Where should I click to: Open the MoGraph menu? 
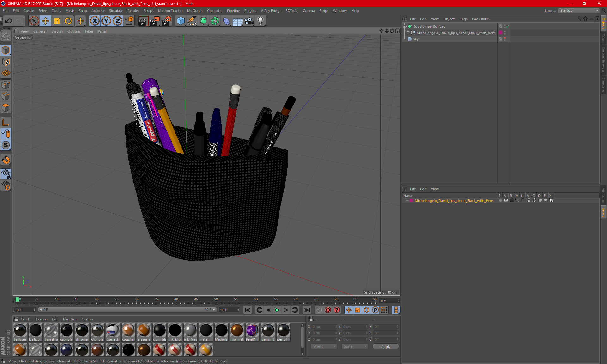click(x=195, y=11)
